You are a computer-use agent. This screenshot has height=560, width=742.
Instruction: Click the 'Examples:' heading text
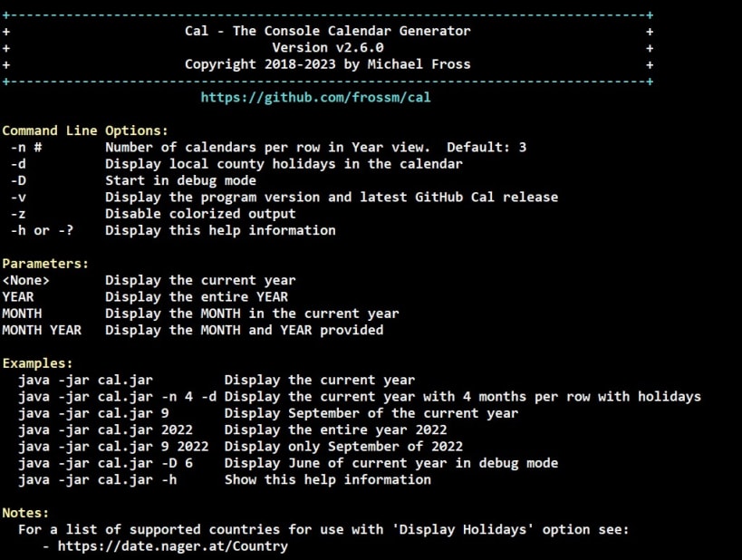point(38,363)
